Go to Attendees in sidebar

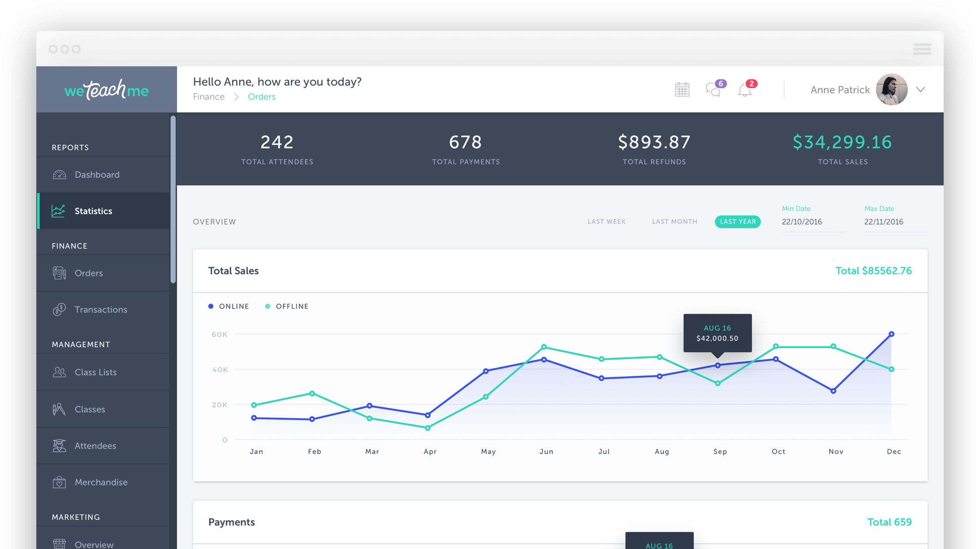tap(104, 446)
